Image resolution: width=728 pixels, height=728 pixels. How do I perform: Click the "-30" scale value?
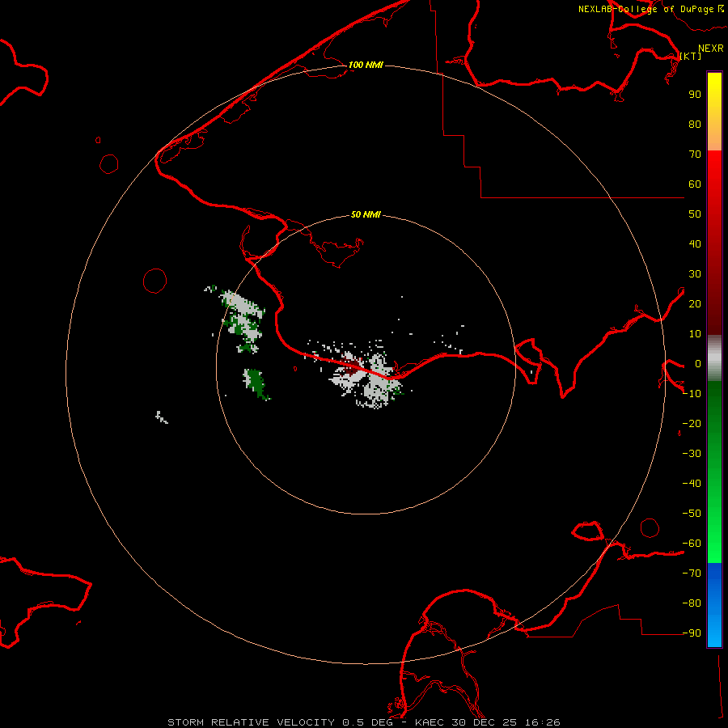click(x=692, y=454)
